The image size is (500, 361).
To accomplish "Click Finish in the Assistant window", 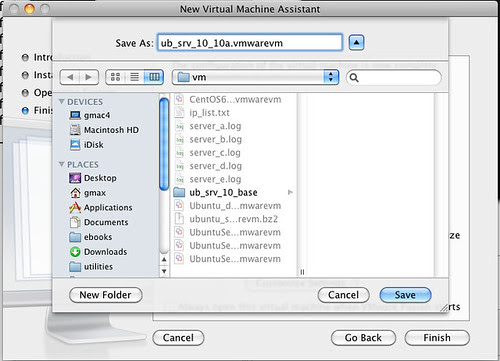I will coord(437,338).
